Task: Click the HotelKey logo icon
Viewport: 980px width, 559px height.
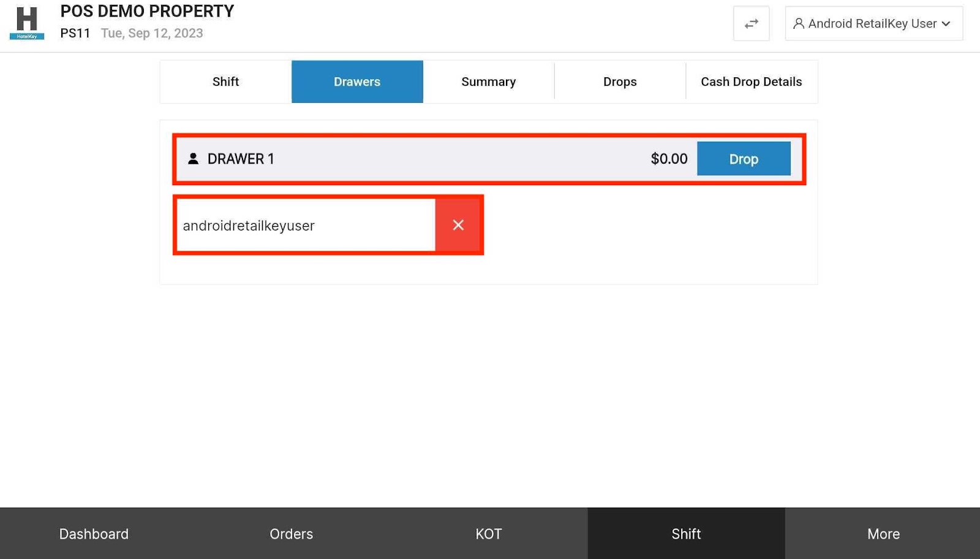Action: [27, 23]
